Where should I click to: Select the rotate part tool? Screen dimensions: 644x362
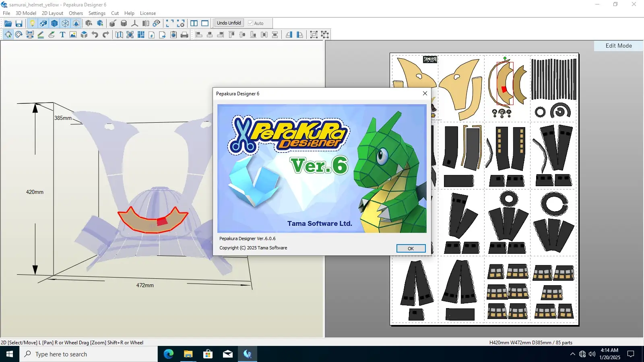pos(19,35)
